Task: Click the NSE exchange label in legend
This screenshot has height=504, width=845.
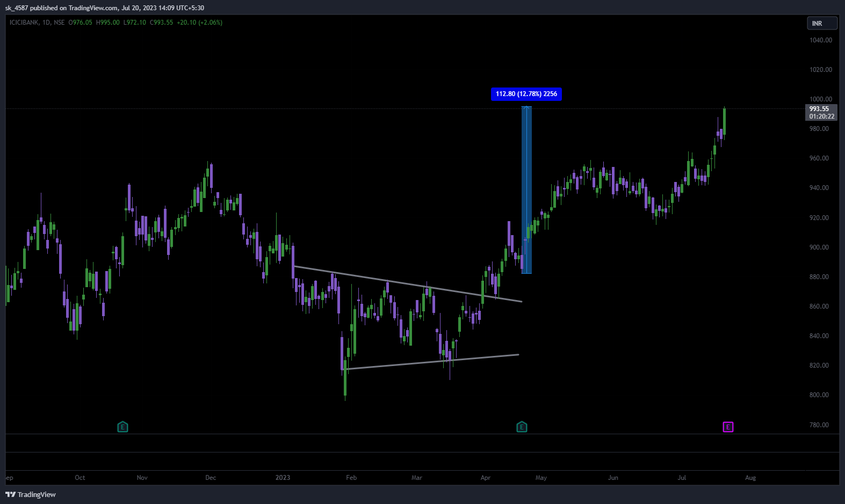Action: [59, 23]
